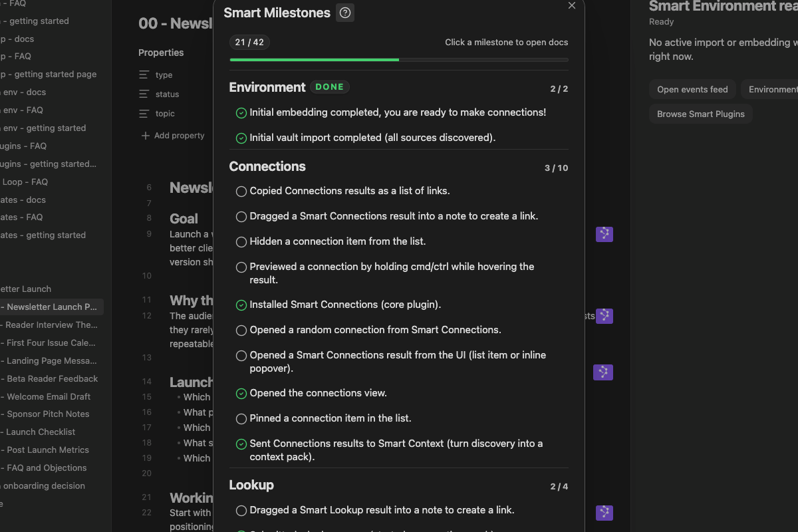Close the Smart Milestones dialog
This screenshot has height=532, width=798.
[x=572, y=5]
